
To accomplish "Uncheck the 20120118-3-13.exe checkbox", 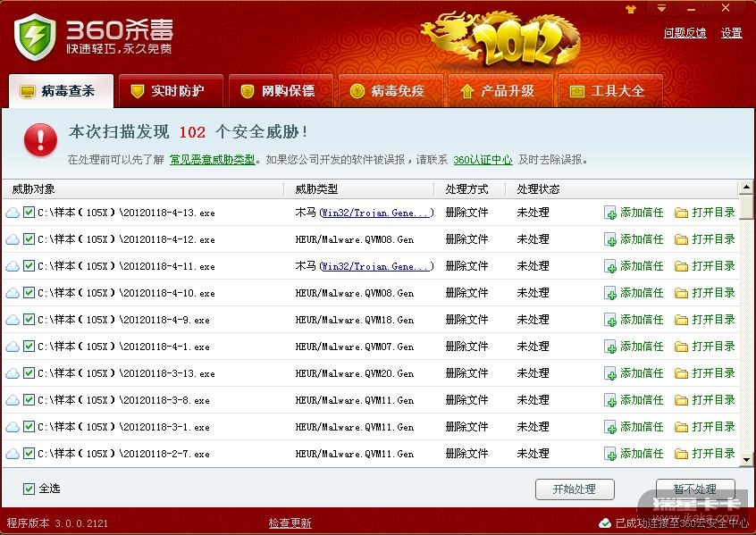I will (29, 372).
